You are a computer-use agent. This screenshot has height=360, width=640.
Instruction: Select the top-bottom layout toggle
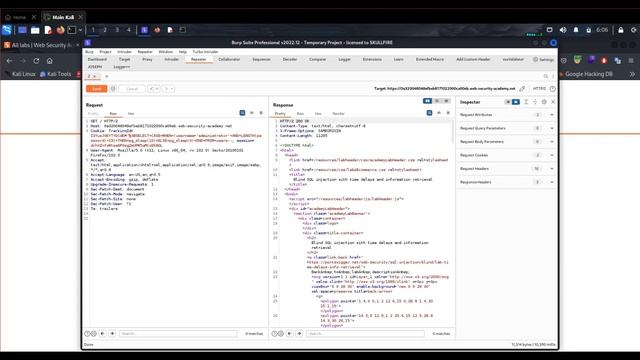coord(437,101)
